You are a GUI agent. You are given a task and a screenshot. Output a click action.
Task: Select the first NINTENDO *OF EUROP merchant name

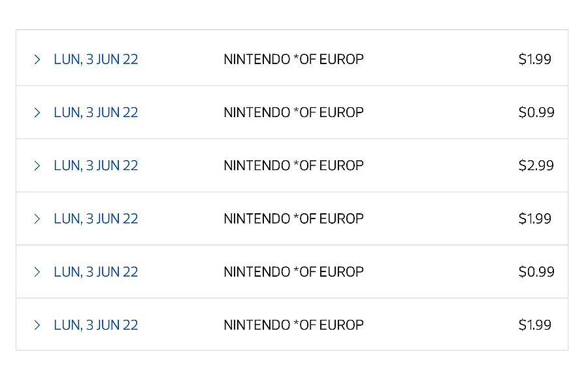[x=293, y=60]
